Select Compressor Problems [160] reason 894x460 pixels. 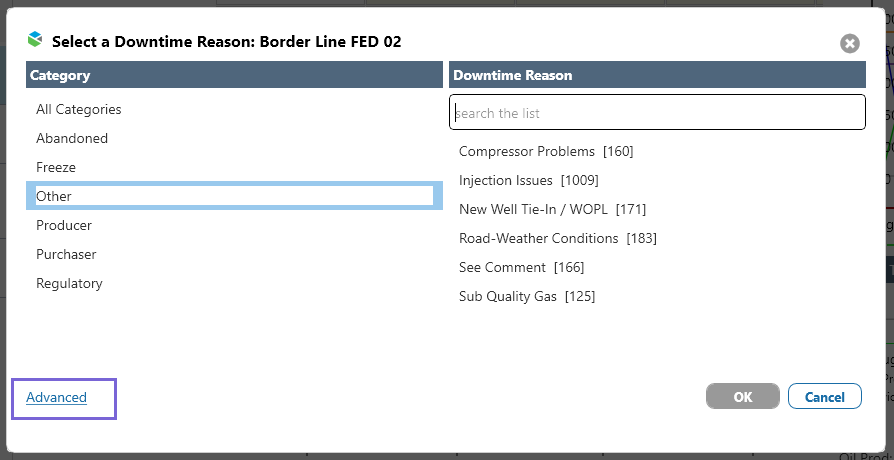coord(546,151)
